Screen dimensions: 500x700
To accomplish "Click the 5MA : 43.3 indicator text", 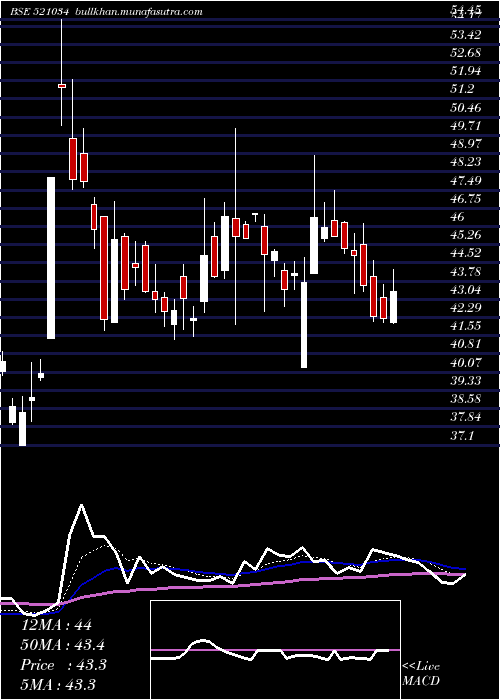I will coord(58,685).
